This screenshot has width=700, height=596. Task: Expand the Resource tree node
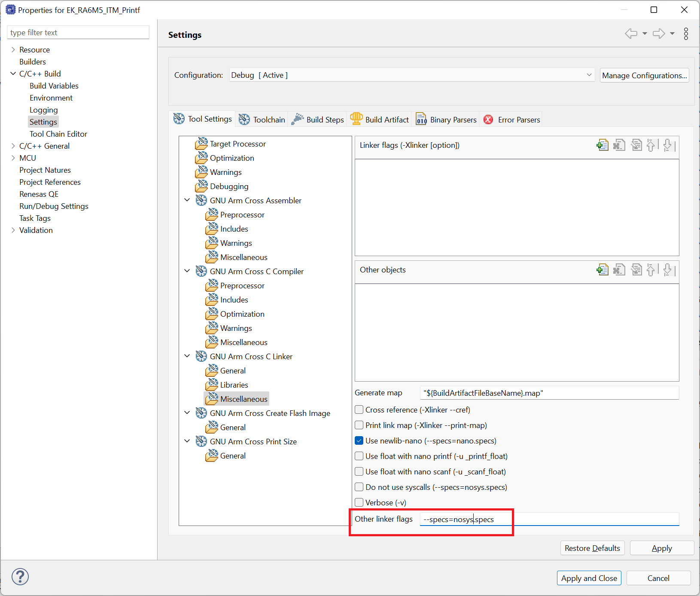click(13, 49)
